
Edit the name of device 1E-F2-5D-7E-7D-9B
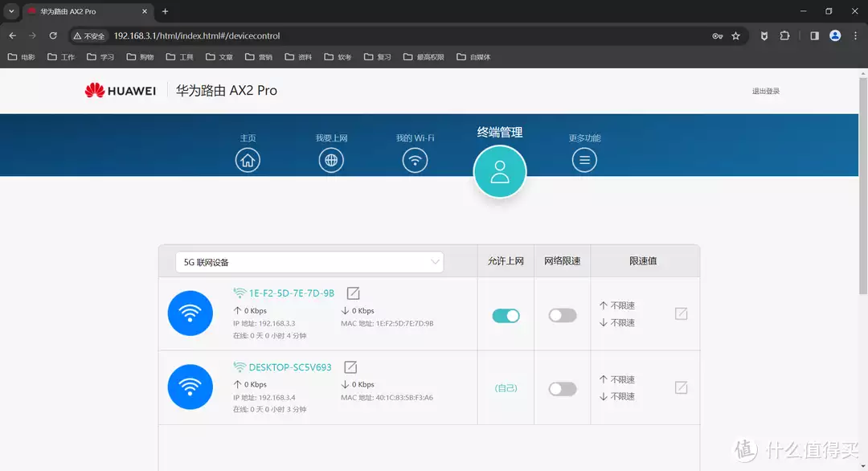coord(353,293)
